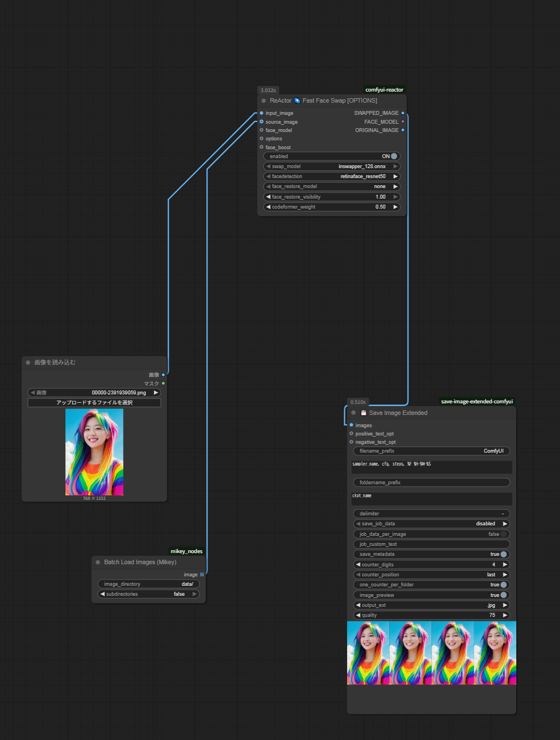The image size is (560, 740).
Task: Open loaded image preview in load node
Action: point(94,452)
